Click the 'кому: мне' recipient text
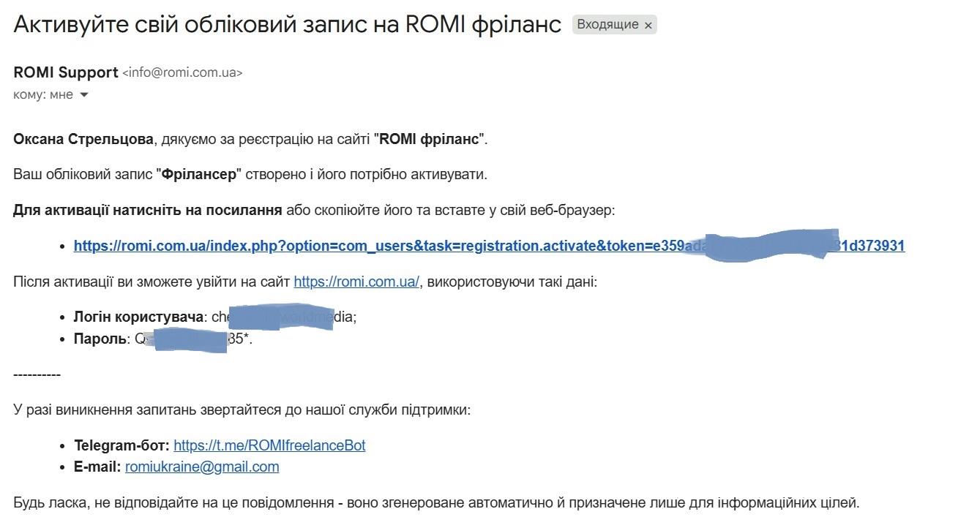 pos(43,95)
